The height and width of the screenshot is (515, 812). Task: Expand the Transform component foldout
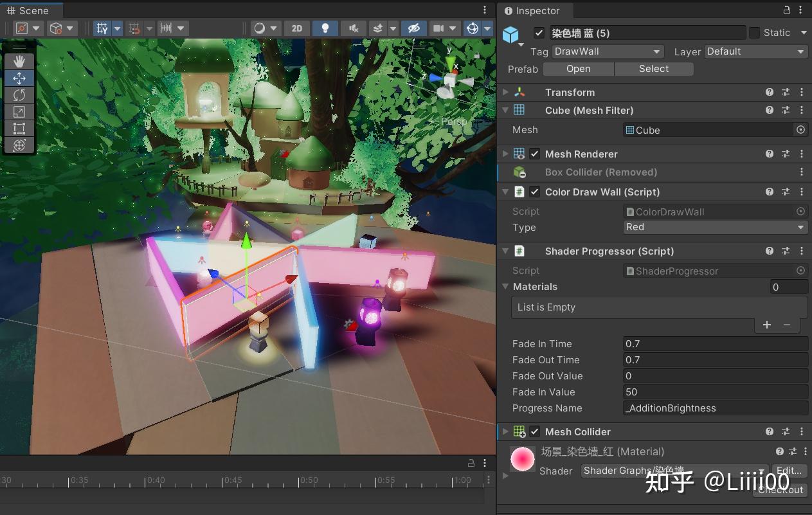[x=506, y=93]
